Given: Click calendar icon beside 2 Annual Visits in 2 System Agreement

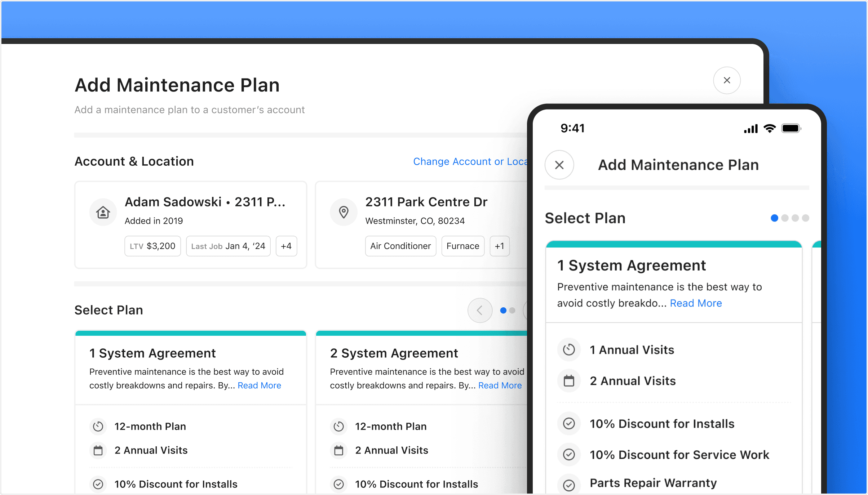Looking at the screenshot, I should click(x=338, y=450).
